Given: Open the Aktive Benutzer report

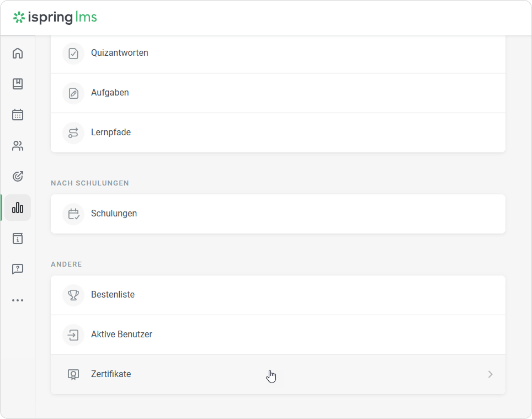Looking at the screenshot, I should click(121, 335).
